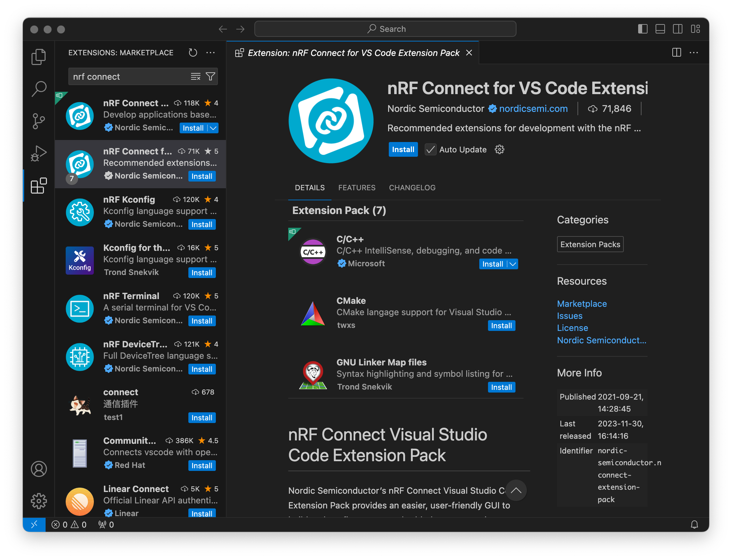This screenshot has height=560, width=732.
Task: Open ports forwarded status item
Action: tap(106, 524)
